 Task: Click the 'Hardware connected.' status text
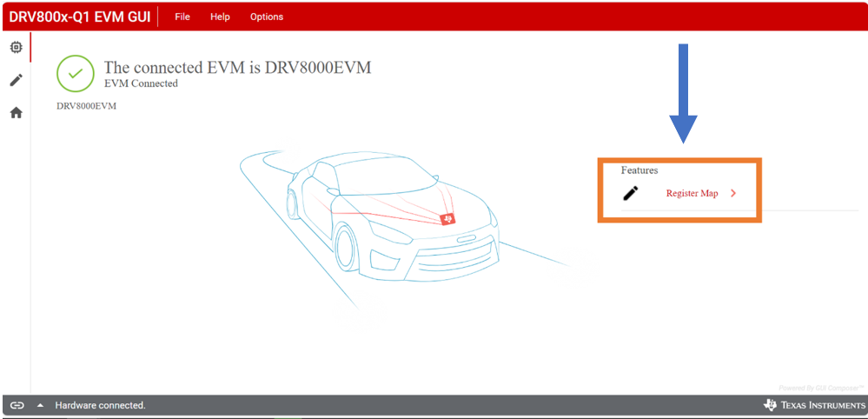pyautogui.click(x=100, y=405)
